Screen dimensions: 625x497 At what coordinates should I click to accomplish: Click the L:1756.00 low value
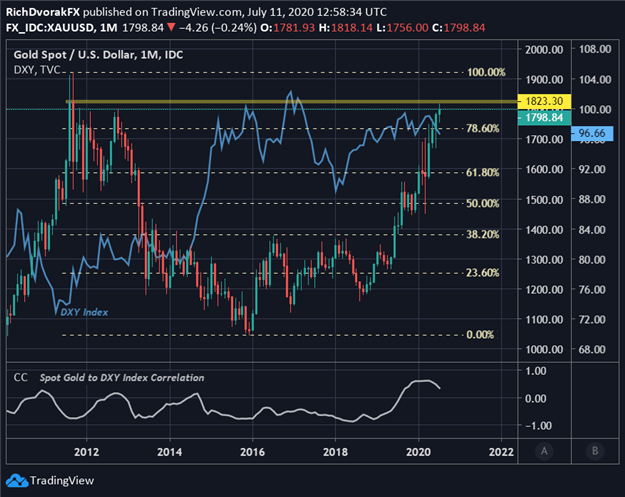point(402,28)
